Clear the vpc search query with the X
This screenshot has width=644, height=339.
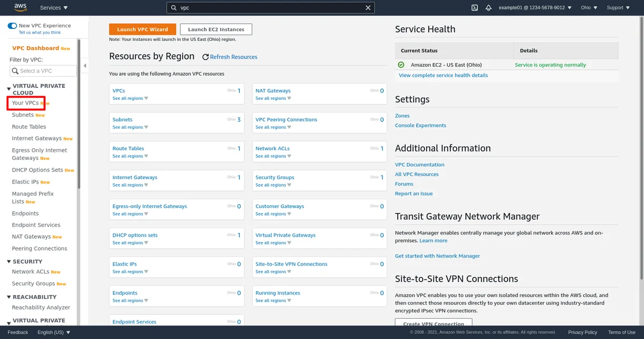[x=368, y=8]
